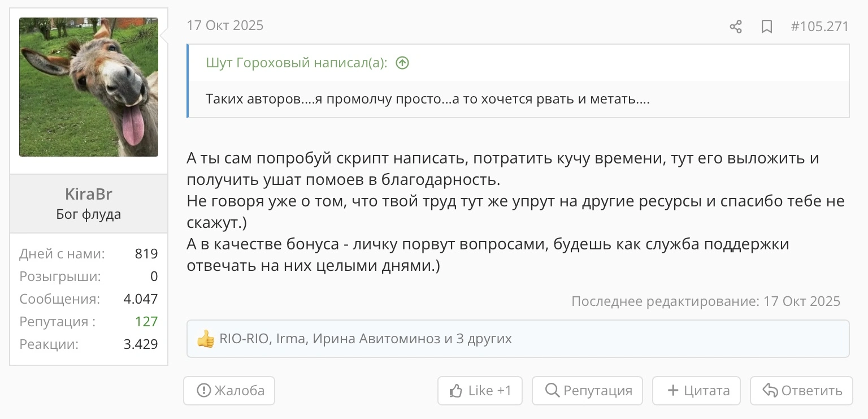Jump to quoted post via arrow icon
The height and width of the screenshot is (419, 868).
tap(402, 63)
